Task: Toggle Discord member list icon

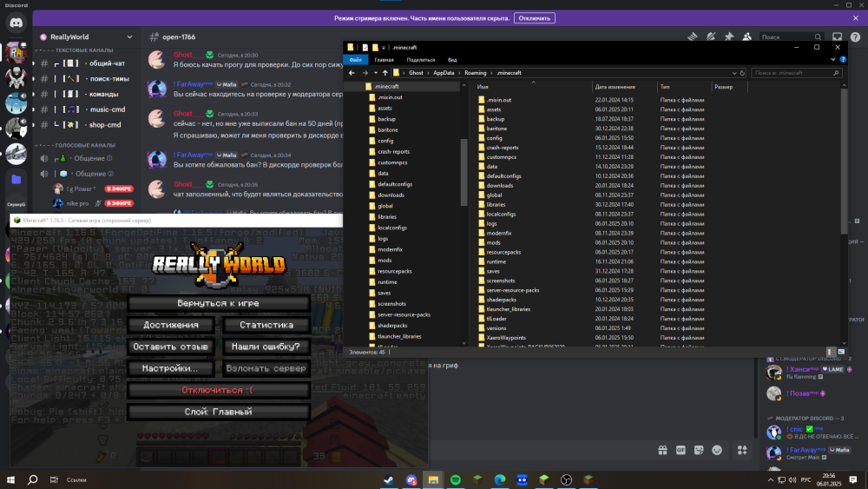Action: [x=747, y=36]
